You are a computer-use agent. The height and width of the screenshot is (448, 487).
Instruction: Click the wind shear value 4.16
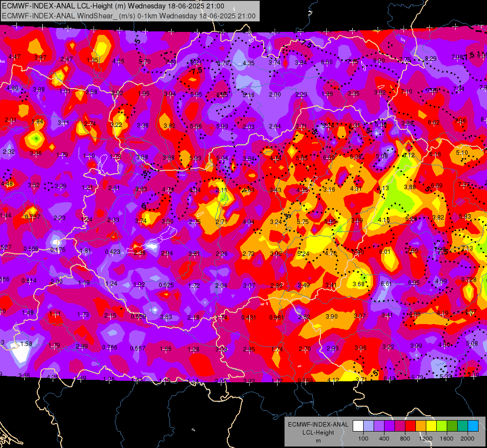point(384,220)
